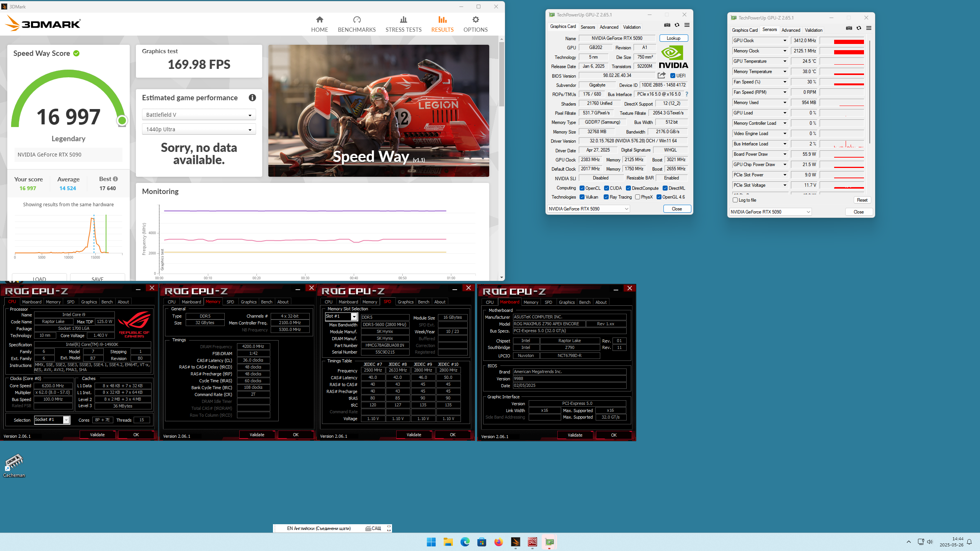The width and height of the screenshot is (980, 551).
Task: Open the BENCHMARKS section in 3DMark
Action: (356, 24)
